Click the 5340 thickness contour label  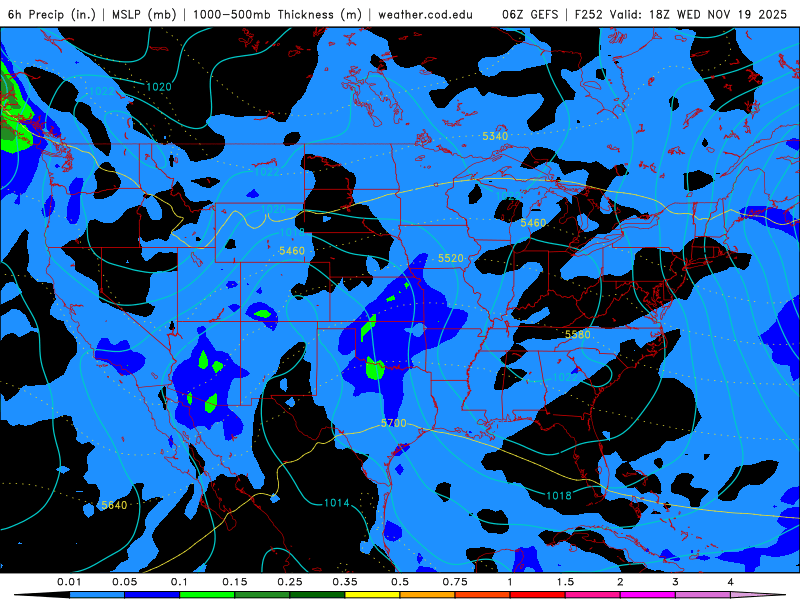pos(495,136)
